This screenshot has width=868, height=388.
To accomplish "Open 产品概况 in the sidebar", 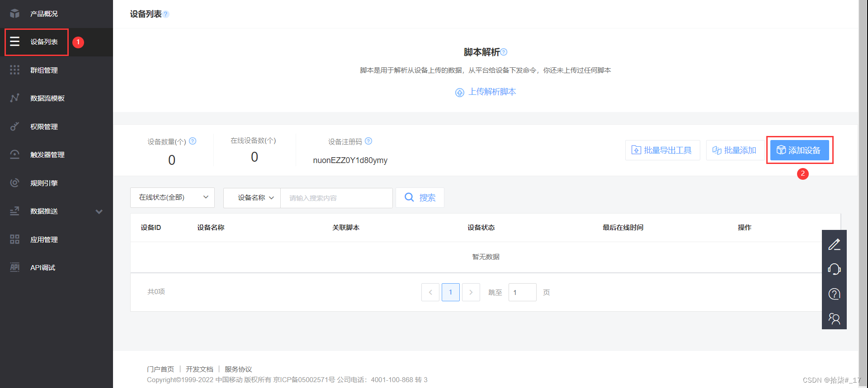I will pos(44,14).
